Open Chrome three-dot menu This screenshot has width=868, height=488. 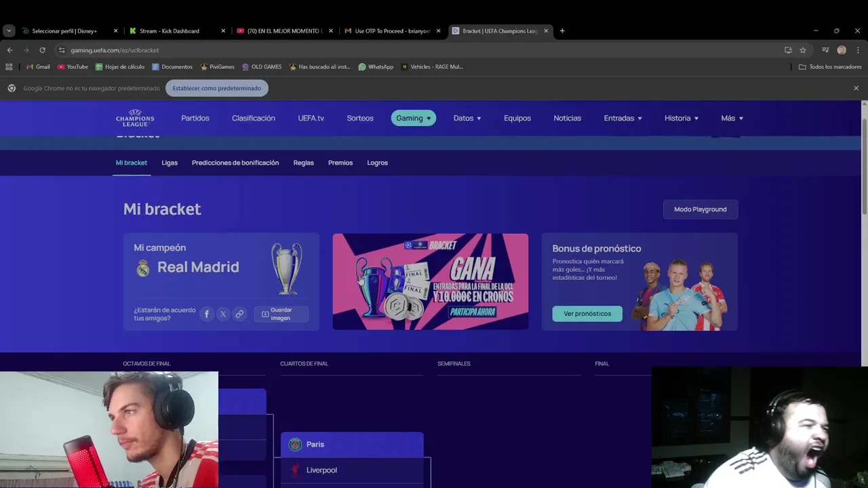point(858,50)
